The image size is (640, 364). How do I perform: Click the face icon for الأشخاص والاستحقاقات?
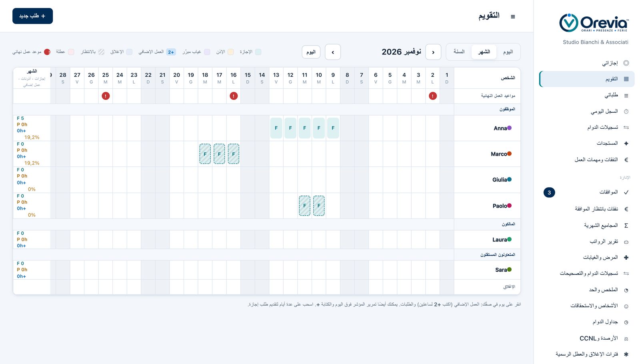(x=626, y=306)
